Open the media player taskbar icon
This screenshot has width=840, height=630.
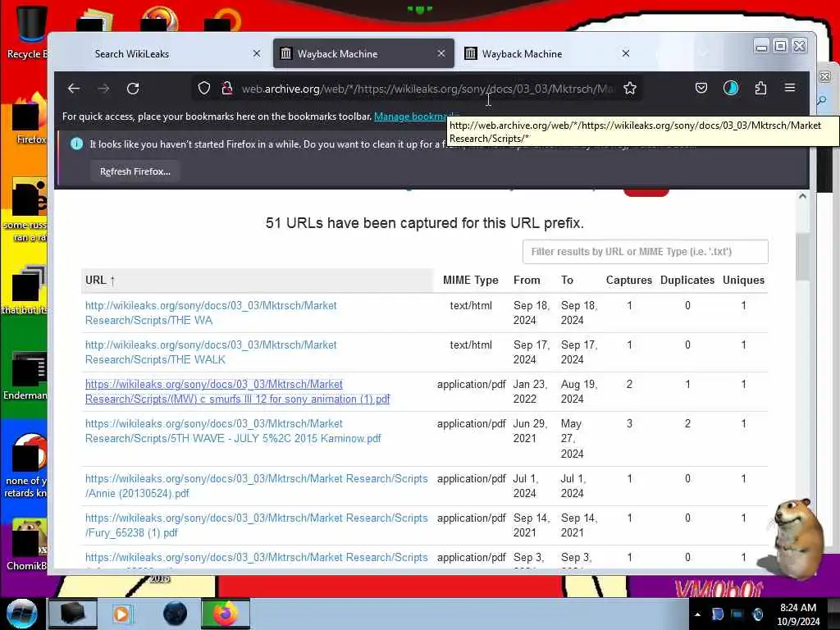(x=121, y=614)
